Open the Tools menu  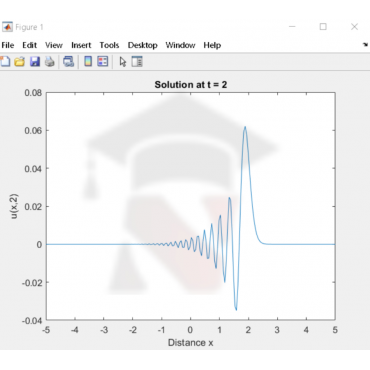tap(109, 45)
